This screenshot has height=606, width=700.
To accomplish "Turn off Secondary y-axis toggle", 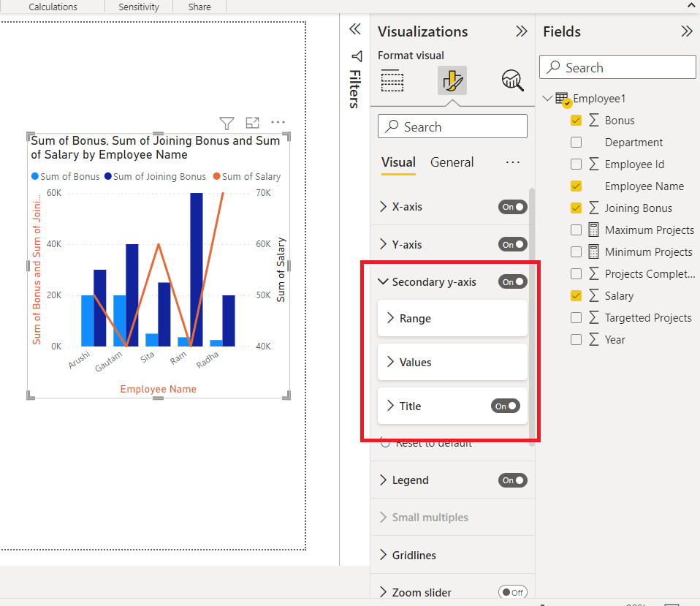I will [512, 281].
